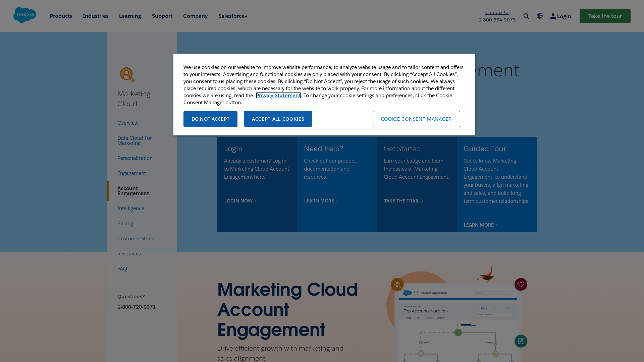This screenshot has height=362, width=644.
Task: Click the green chart icon near the screenshot
Action: [521, 341]
